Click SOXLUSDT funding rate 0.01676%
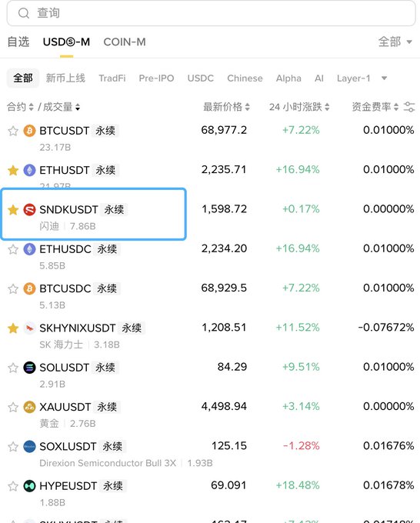 click(x=388, y=445)
